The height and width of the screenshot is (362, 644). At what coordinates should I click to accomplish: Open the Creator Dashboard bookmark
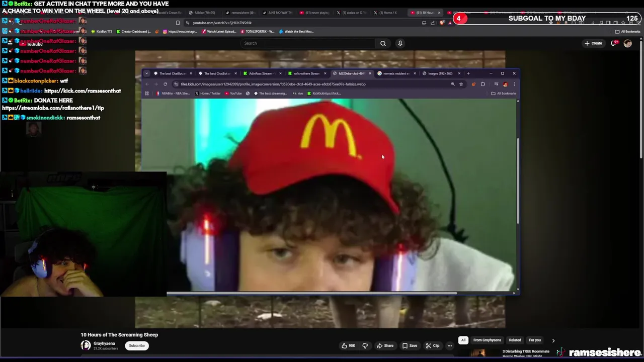point(133,32)
